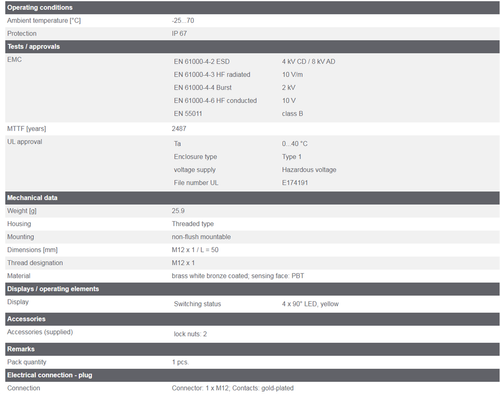
Task: Select the class B value
Action: point(292,114)
